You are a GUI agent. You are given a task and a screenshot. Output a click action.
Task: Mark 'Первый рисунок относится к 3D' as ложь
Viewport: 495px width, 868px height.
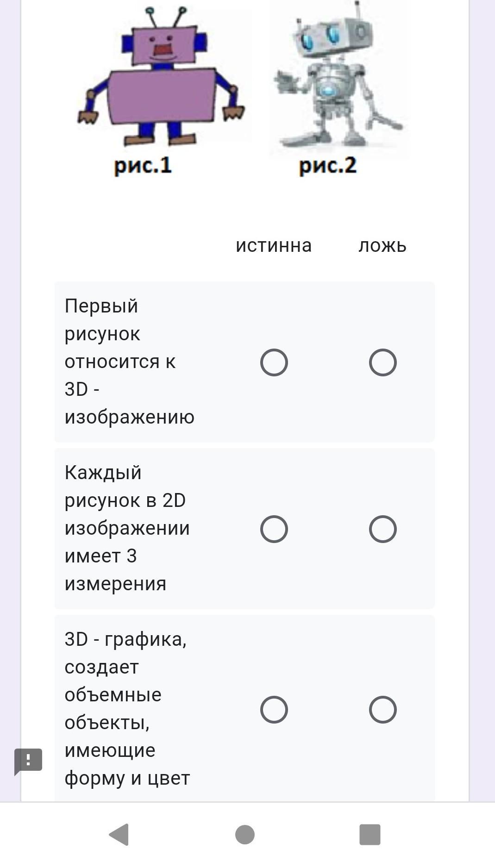pos(382,362)
